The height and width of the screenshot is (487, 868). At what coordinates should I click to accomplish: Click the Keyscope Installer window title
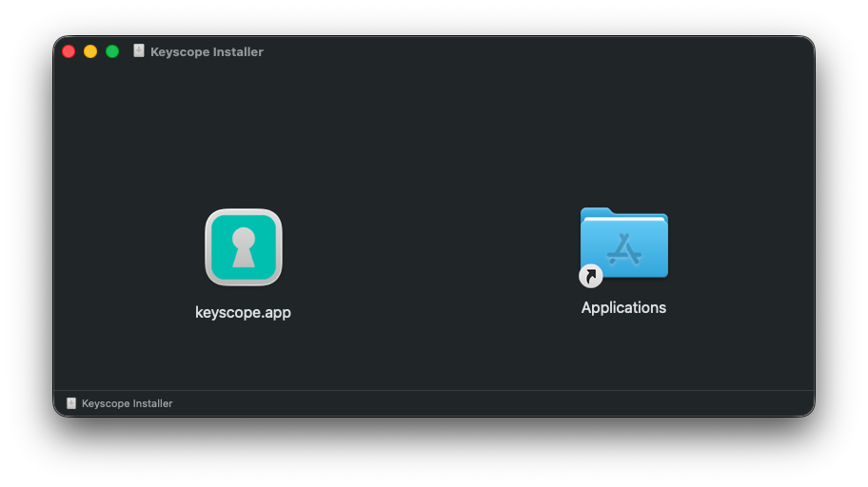coord(207,51)
